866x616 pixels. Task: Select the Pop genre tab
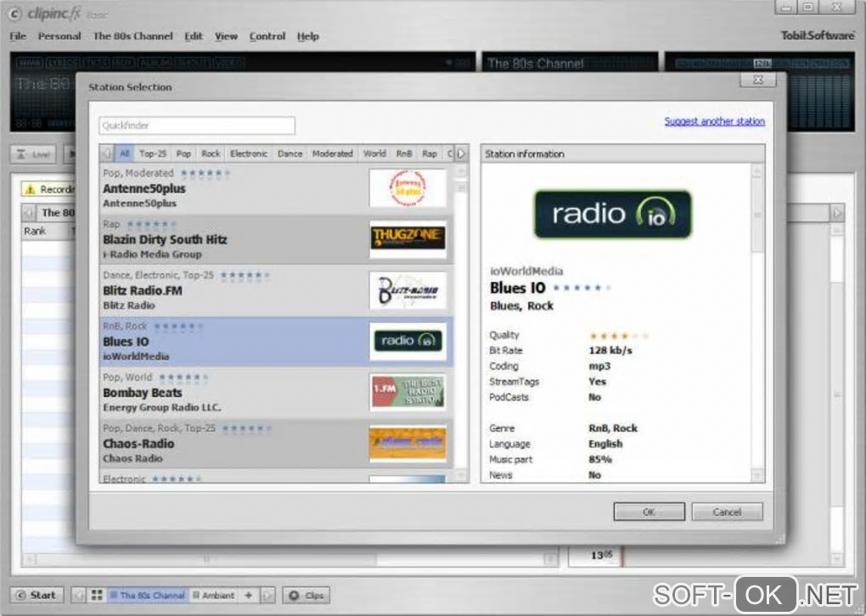tap(183, 154)
